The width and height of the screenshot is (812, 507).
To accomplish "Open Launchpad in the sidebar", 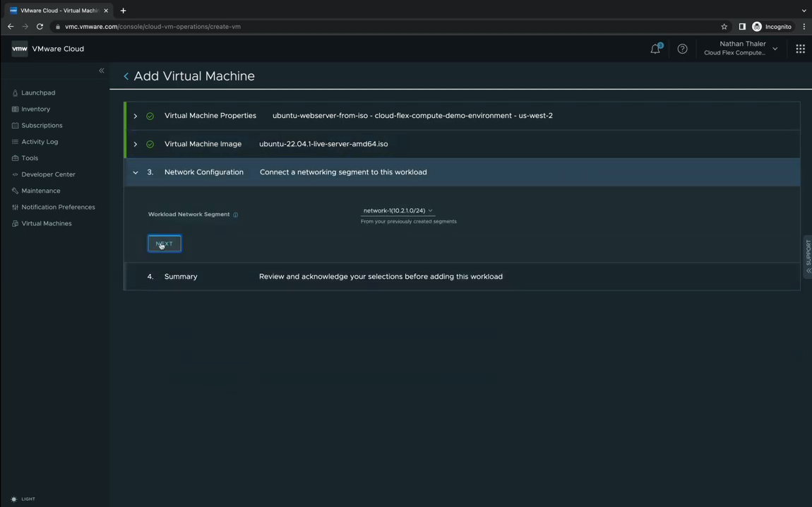I will point(38,93).
